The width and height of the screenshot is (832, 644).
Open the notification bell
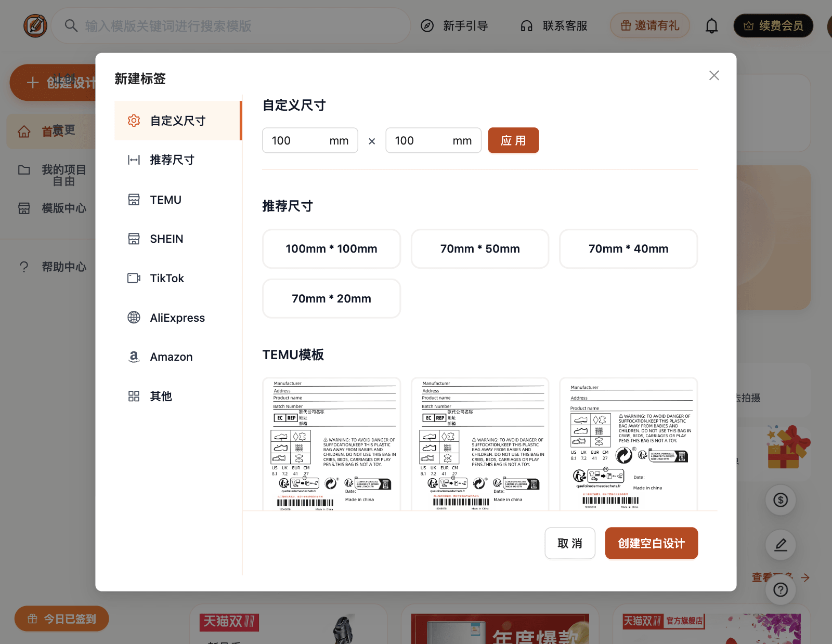(x=711, y=25)
